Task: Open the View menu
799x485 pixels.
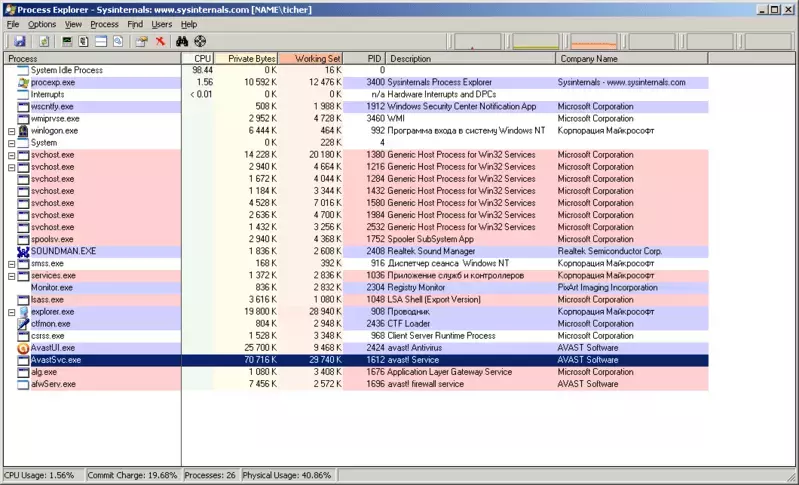Action: tap(73, 24)
